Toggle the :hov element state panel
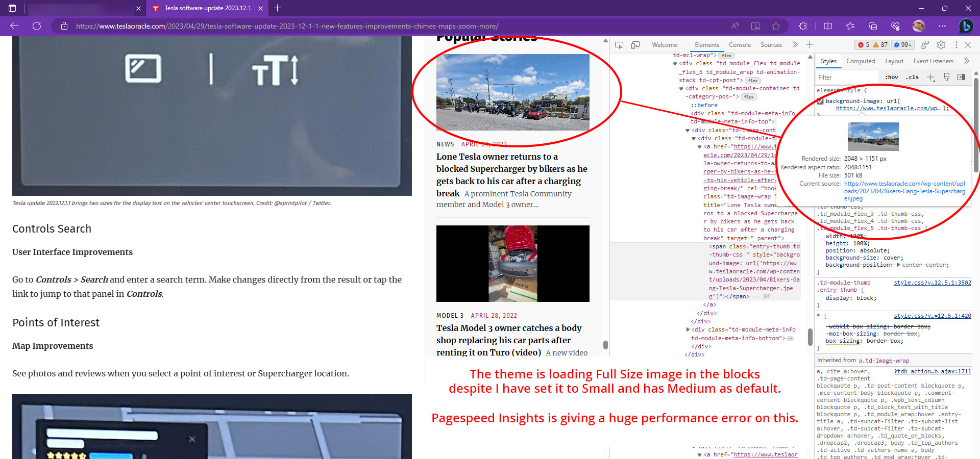Image resolution: width=980 pixels, height=459 pixels. [x=892, y=78]
